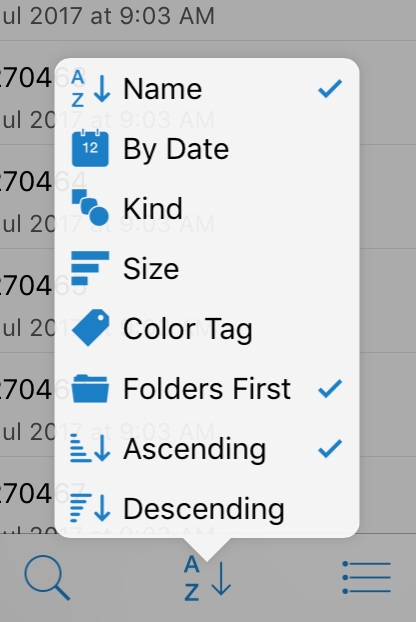The width and height of the screenshot is (416, 622).
Task: Click the folder icon for Folders First
Action: point(90,388)
